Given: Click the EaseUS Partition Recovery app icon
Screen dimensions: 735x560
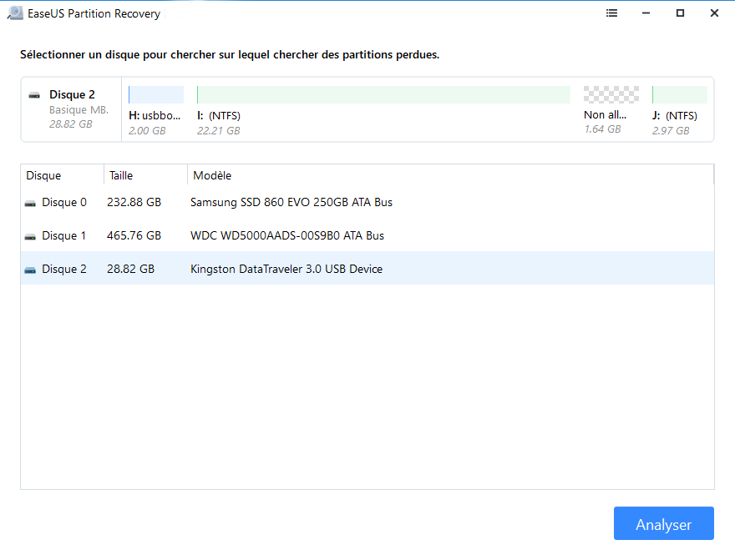Looking at the screenshot, I should click(x=15, y=13).
